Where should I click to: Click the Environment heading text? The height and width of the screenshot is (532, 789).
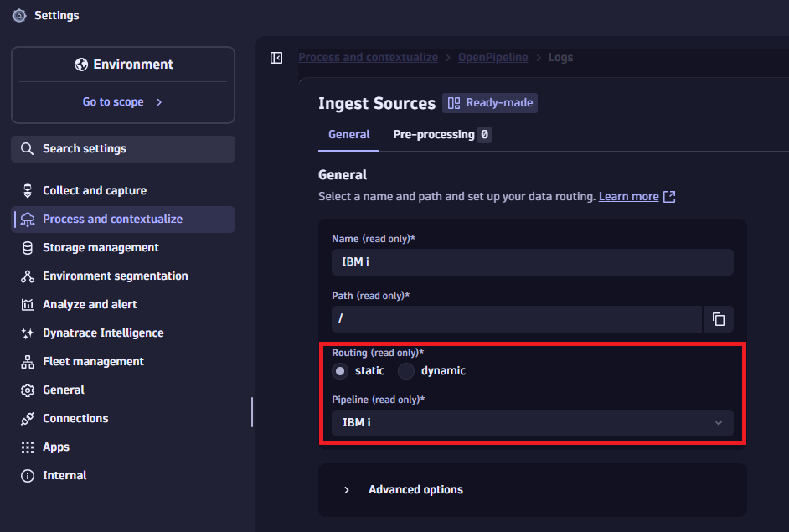pos(133,65)
